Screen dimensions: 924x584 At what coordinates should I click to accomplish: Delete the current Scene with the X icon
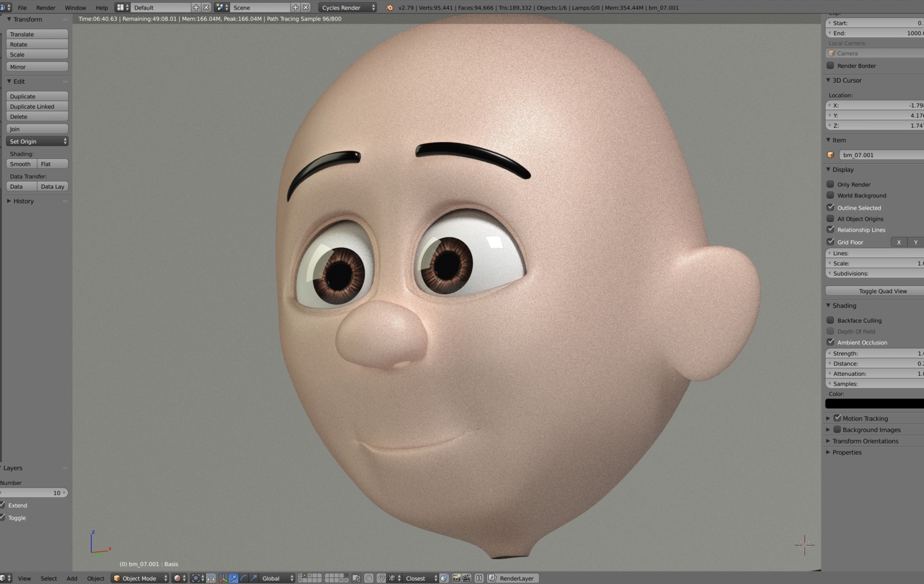pyautogui.click(x=306, y=8)
